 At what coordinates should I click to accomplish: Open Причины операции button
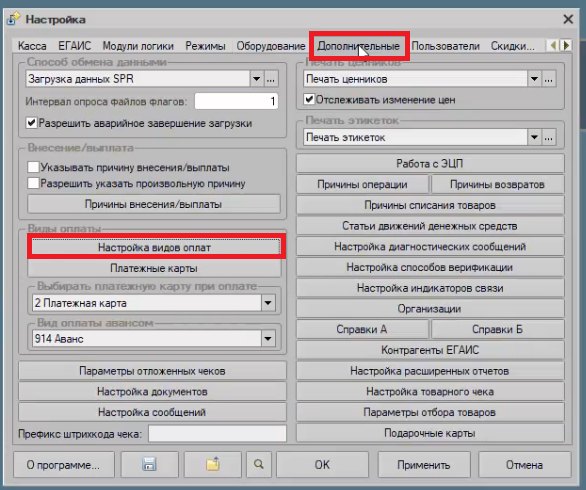362,184
